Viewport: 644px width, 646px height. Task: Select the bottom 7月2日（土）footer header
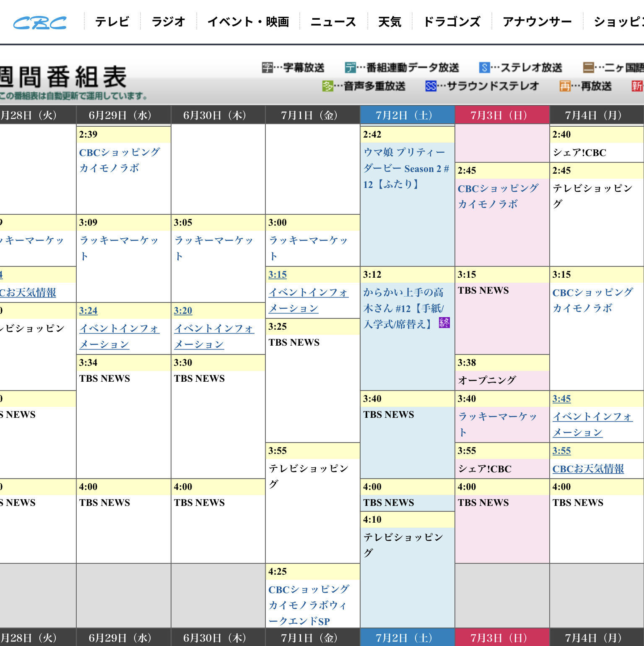pyautogui.click(x=408, y=637)
